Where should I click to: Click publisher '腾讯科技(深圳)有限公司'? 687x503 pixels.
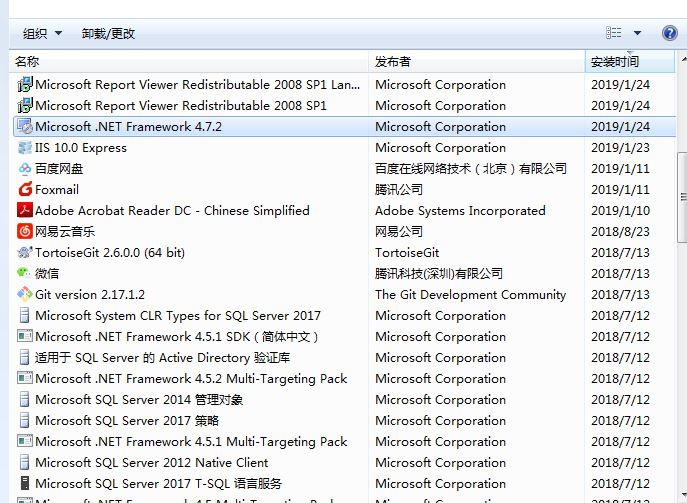pyautogui.click(x=439, y=273)
